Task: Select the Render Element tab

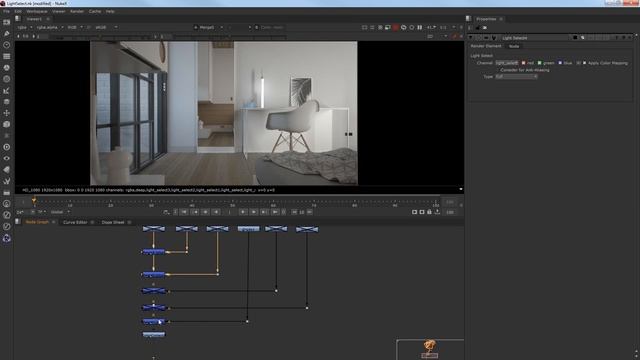Action: tap(486, 46)
